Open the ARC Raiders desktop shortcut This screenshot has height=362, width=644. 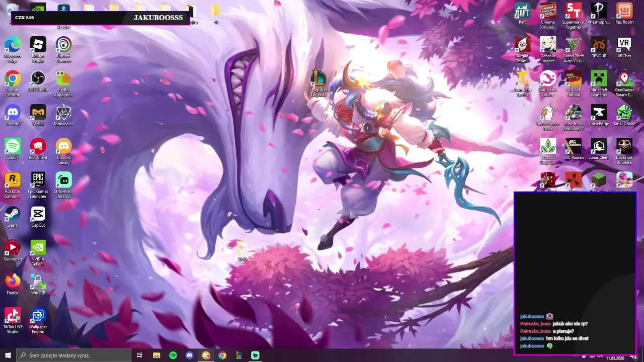click(574, 149)
